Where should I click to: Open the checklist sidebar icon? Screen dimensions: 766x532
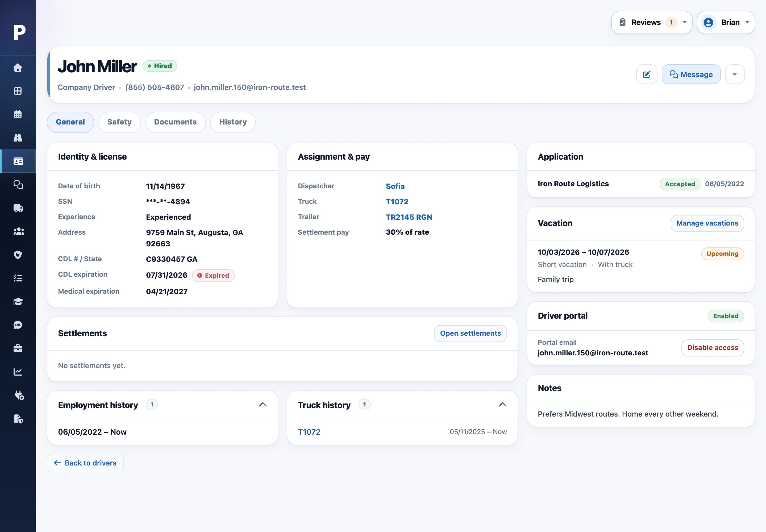pos(18,278)
